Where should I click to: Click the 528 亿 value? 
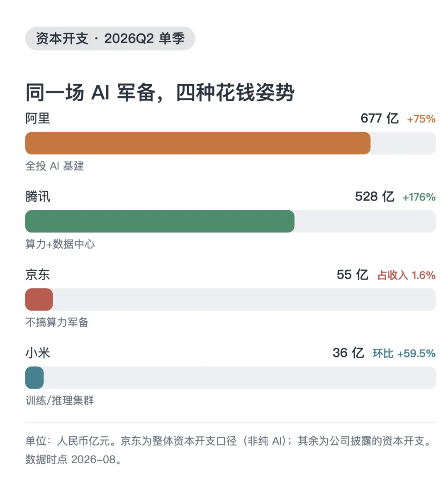point(375,197)
